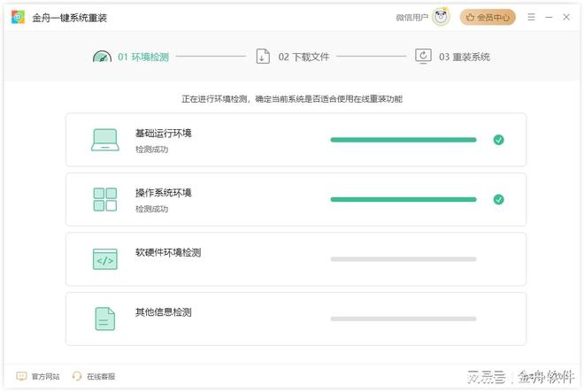
Task: Click the 正在进行环境检测 description text
Action: coord(292,99)
